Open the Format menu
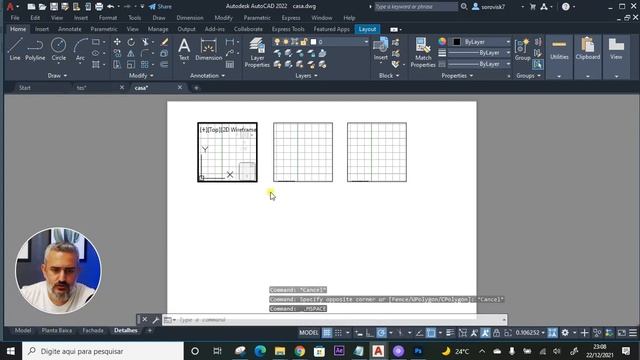640x360 pixels. pyautogui.click(x=108, y=18)
